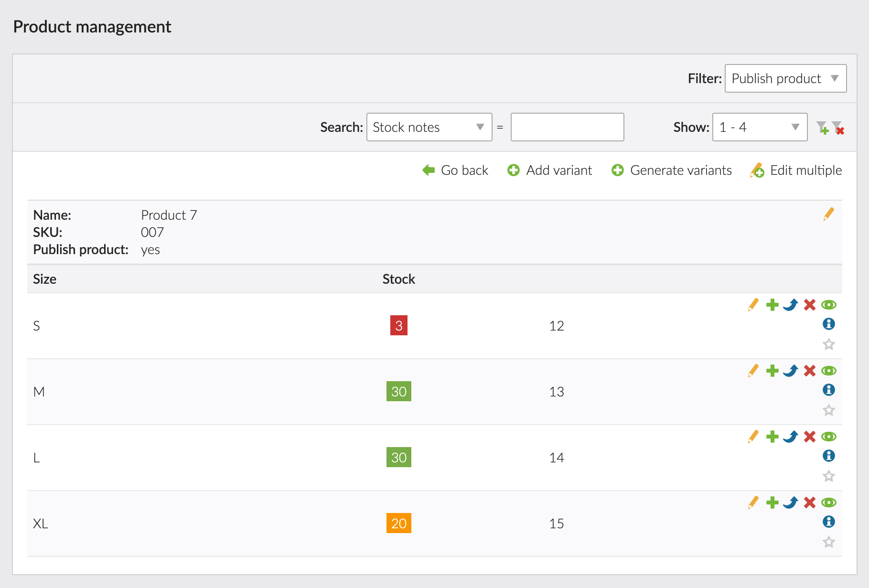Click Add variant button

[549, 171]
